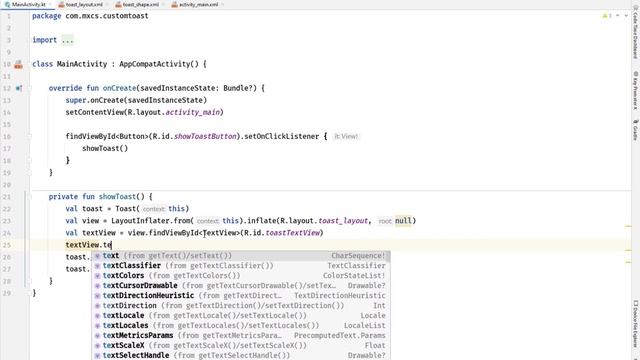Select 'textClassifier' completion suggestion
640x360 pixels.
coord(241,266)
